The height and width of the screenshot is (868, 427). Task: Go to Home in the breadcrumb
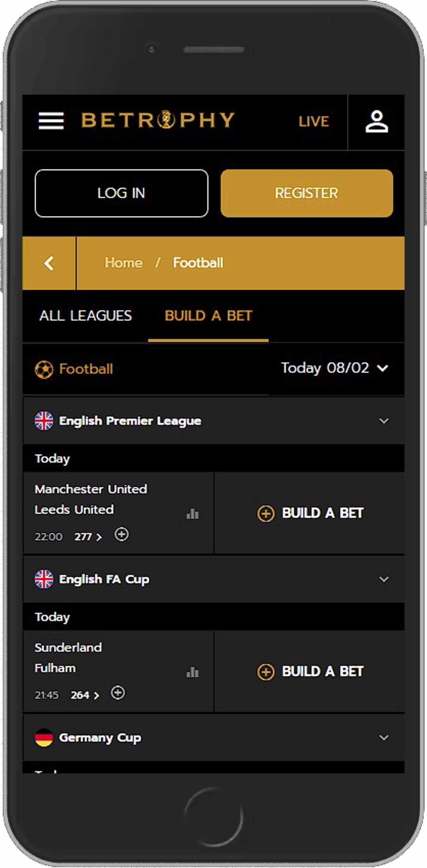pyautogui.click(x=124, y=263)
